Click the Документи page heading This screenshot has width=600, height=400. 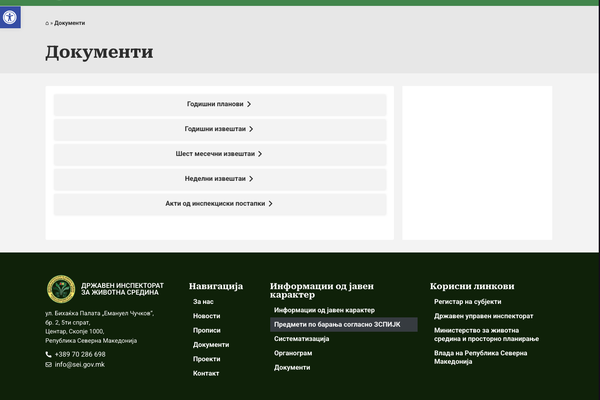[x=99, y=52]
